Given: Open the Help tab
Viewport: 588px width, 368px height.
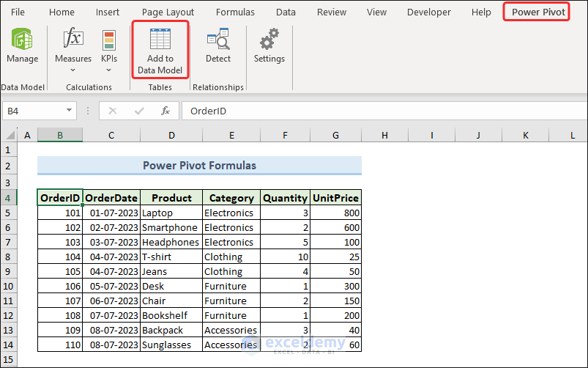Looking at the screenshot, I should click(x=481, y=12).
